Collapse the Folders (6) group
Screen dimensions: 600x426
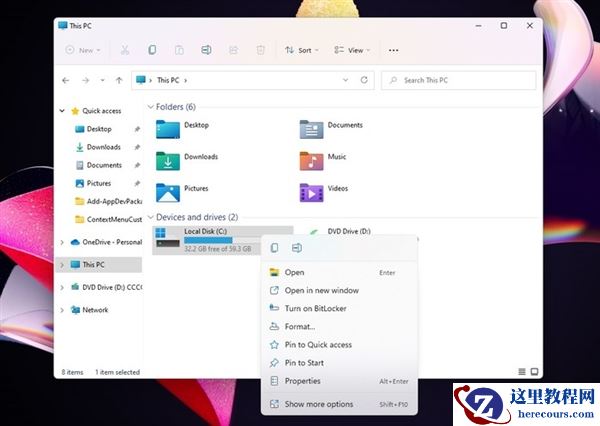point(151,107)
